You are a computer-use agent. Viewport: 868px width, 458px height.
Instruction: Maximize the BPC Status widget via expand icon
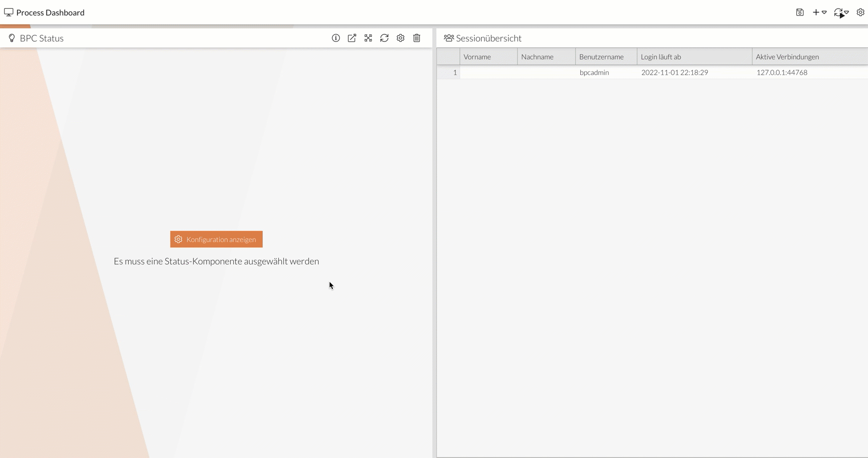click(x=368, y=38)
